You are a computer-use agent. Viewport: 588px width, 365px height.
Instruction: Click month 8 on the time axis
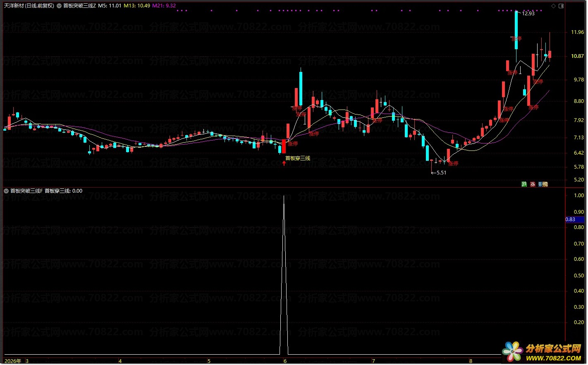tap(471, 361)
